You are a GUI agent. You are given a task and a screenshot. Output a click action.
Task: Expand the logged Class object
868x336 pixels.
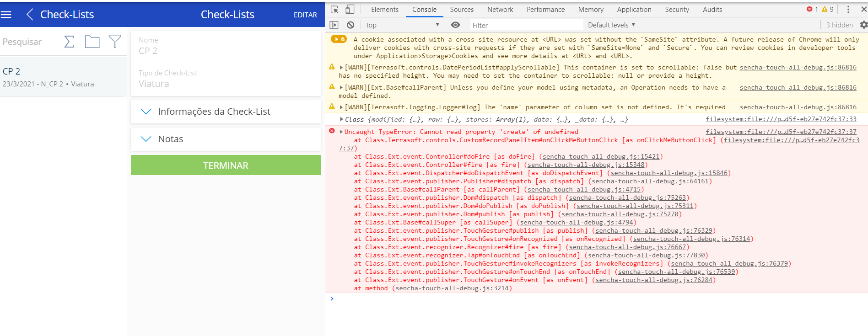pyautogui.click(x=341, y=119)
